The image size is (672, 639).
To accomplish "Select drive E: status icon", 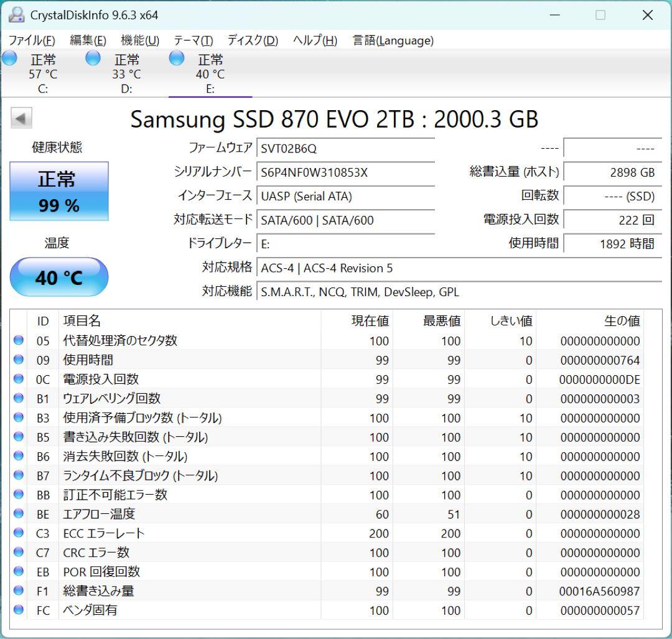I will (176, 58).
